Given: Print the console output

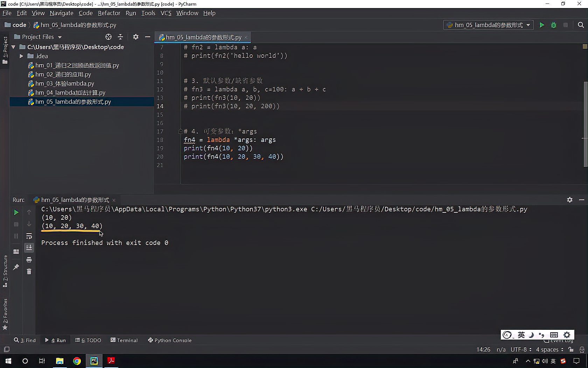Looking at the screenshot, I should 29,260.
